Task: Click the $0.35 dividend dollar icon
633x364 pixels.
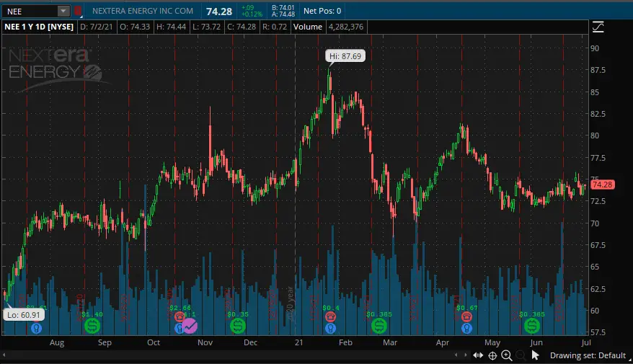Action: coord(238,326)
